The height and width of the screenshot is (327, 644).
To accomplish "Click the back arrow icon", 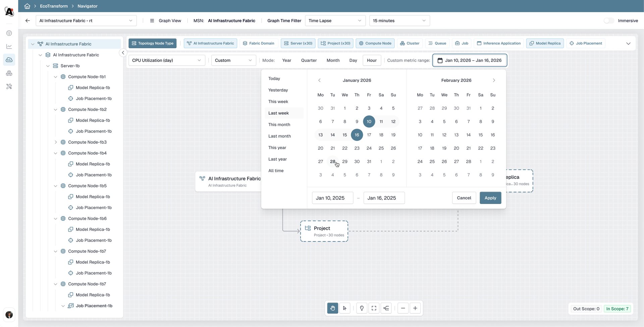I will [x=28, y=20].
